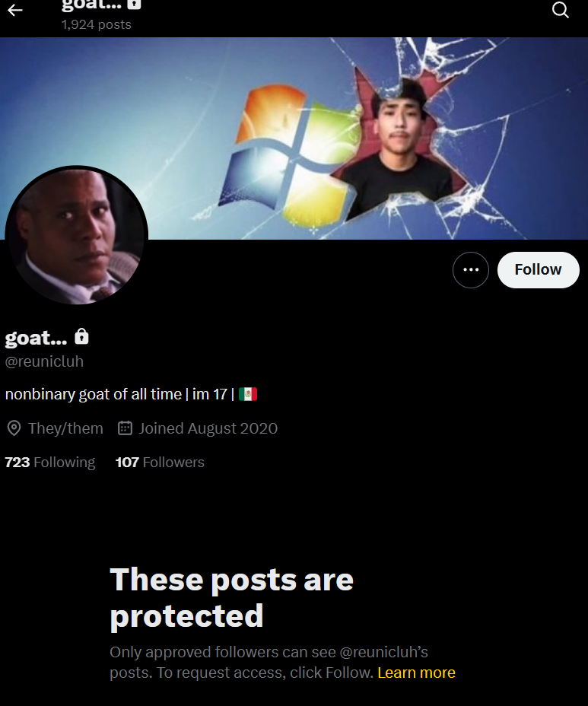588x706 pixels.
Task: Click the 1,924 posts count
Action: coord(97,24)
